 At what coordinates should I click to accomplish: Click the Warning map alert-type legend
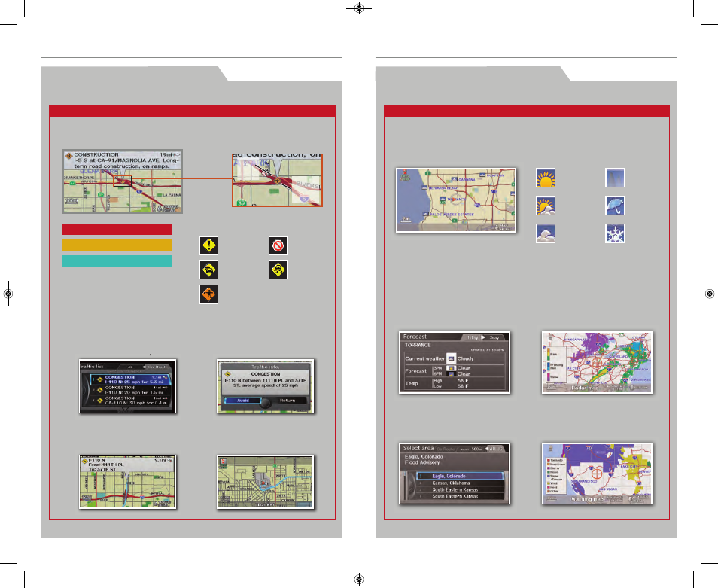[555, 476]
